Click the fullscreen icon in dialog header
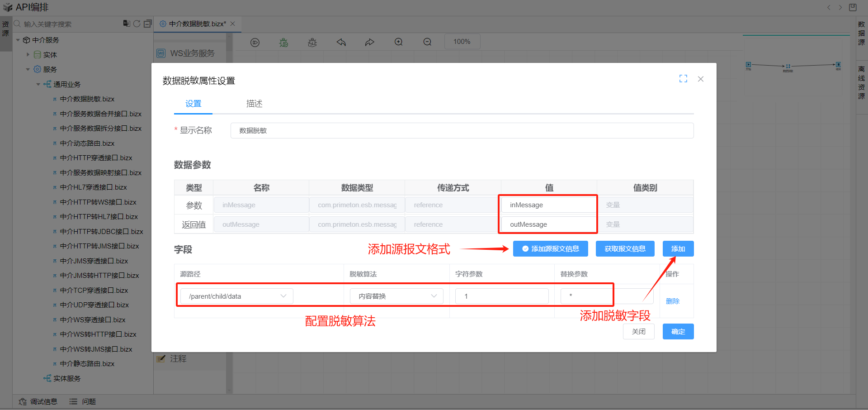This screenshot has height=410, width=868. pyautogui.click(x=683, y=79)
